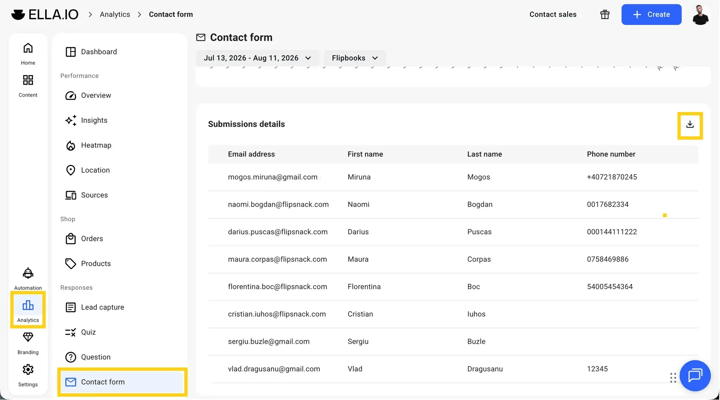Viewport: 720px width, 400px height.
Task: Select Lead capture menu item
Action: pos(122,307)
